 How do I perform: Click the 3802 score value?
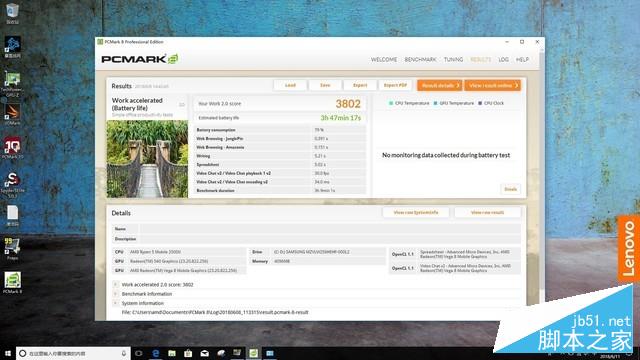(x=348, y=104)
